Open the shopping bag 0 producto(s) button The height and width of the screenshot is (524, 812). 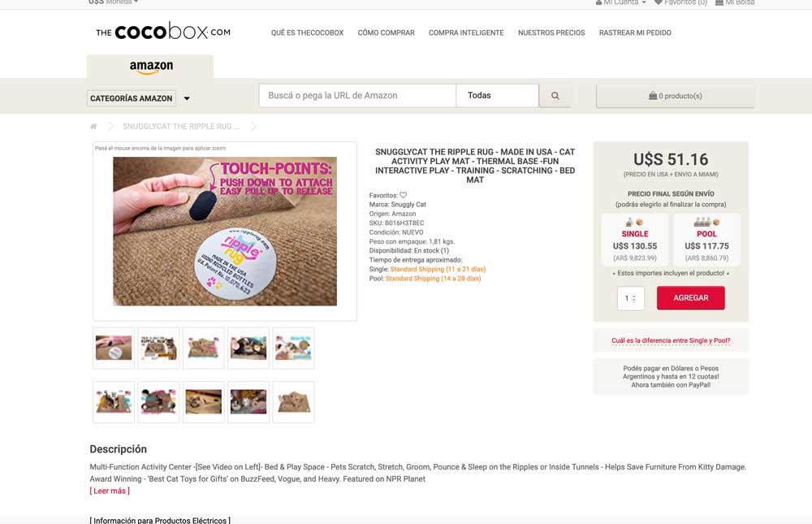pos(676,96)
